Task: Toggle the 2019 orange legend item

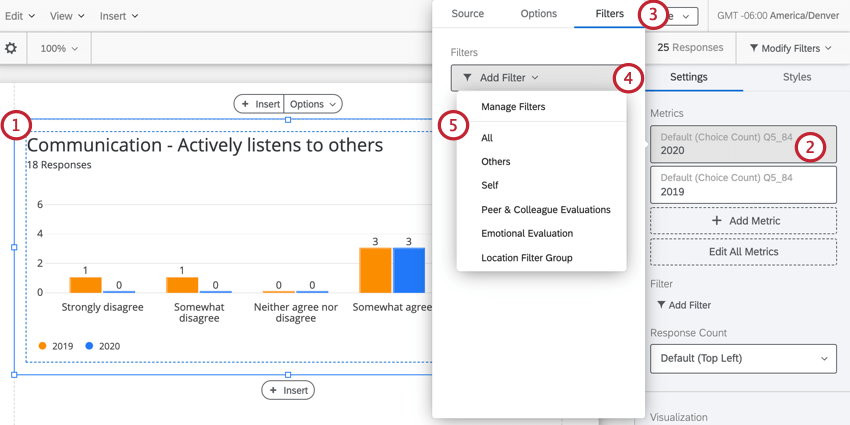Action: point(56,346)
